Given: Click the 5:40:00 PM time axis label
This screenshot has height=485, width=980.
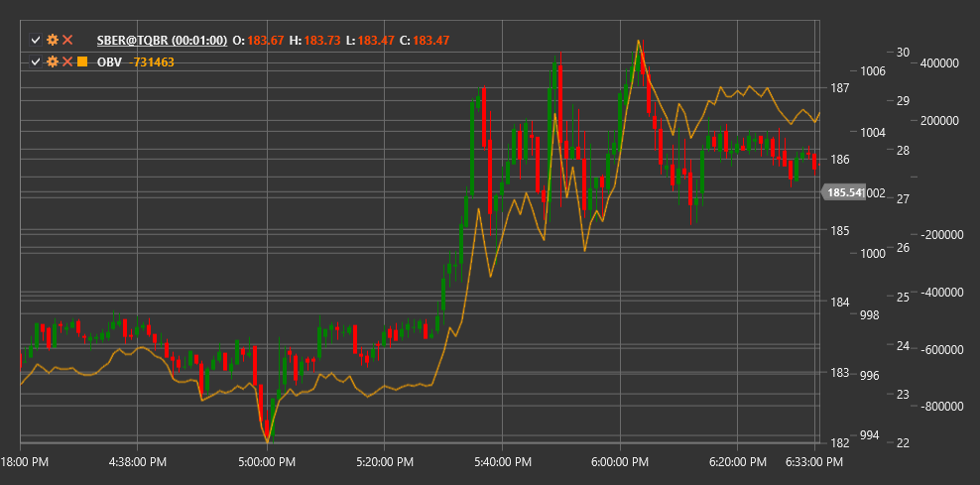Looking at the screenshot, I should click(502, 462).
